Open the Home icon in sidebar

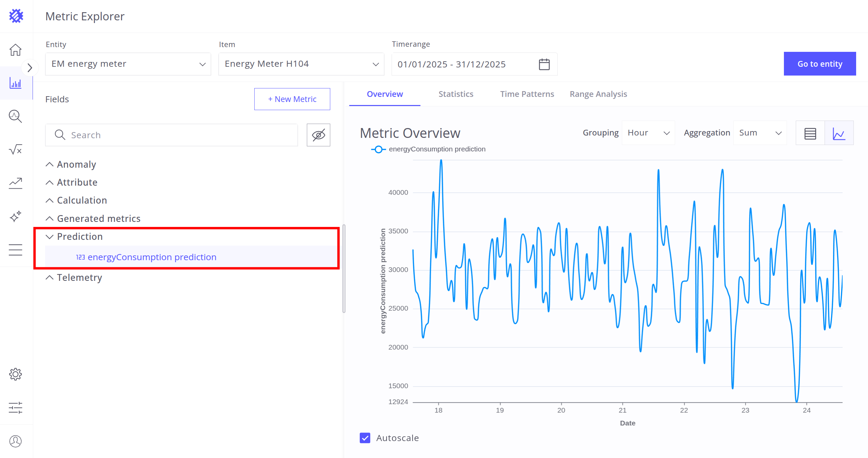[x=16, y=50]
